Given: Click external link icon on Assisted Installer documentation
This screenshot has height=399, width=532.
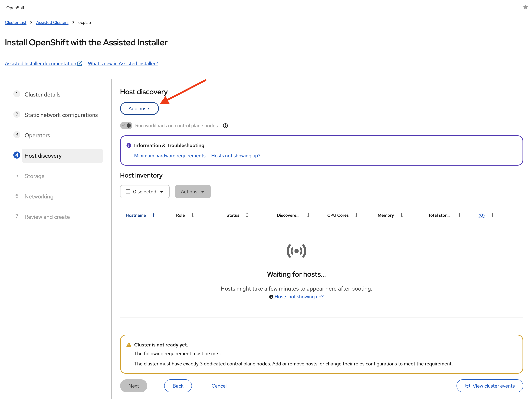Looking at the screenshot, I should [80, 63].
